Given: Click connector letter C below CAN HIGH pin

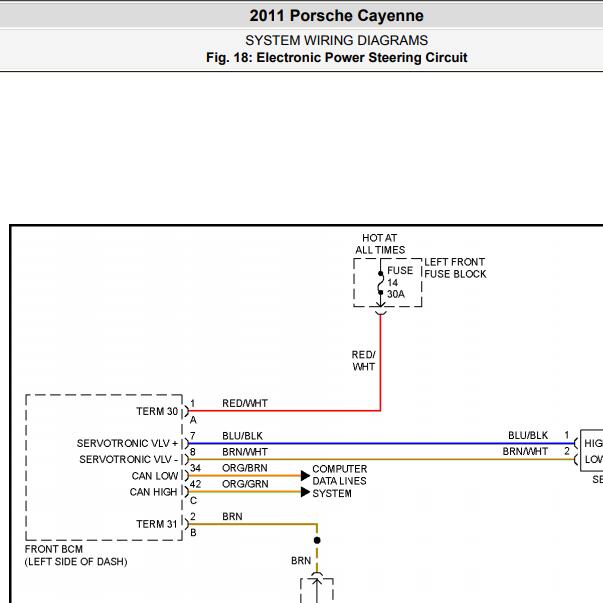Looking at the screenshot, I should [x=193, y=501].
